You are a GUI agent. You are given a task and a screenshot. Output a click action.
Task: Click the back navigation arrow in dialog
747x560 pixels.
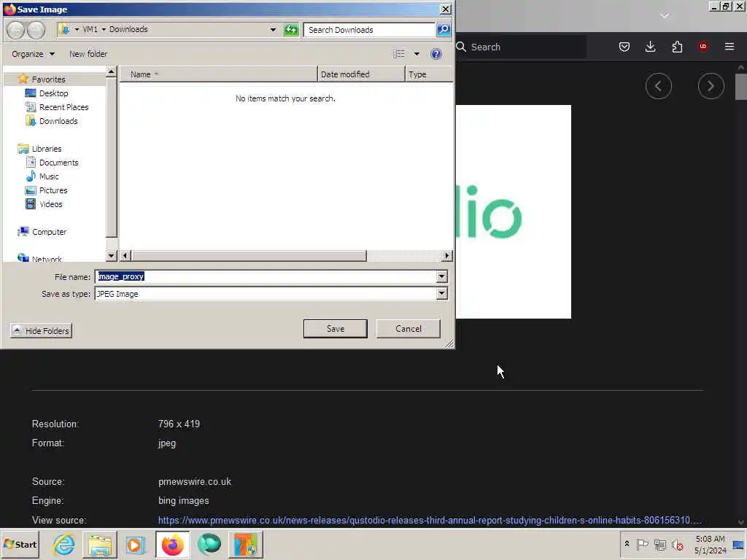16,30
